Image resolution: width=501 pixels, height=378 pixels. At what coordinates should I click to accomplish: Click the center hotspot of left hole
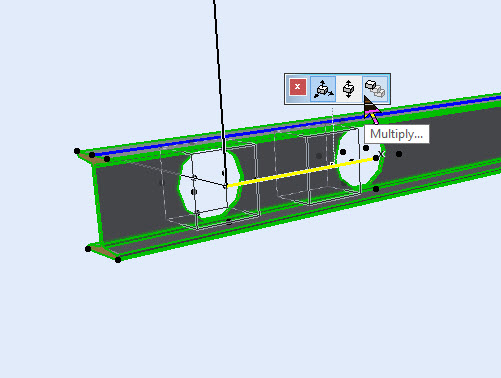(194, 192)
